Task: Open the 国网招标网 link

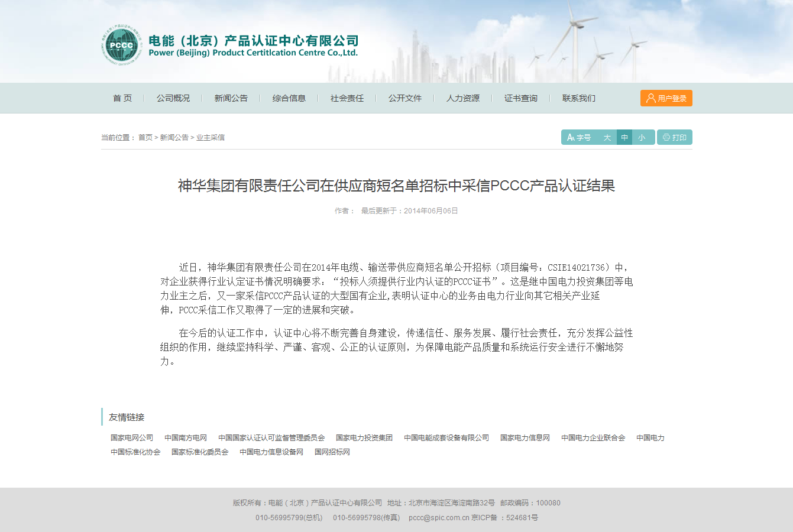Action: 332,452
